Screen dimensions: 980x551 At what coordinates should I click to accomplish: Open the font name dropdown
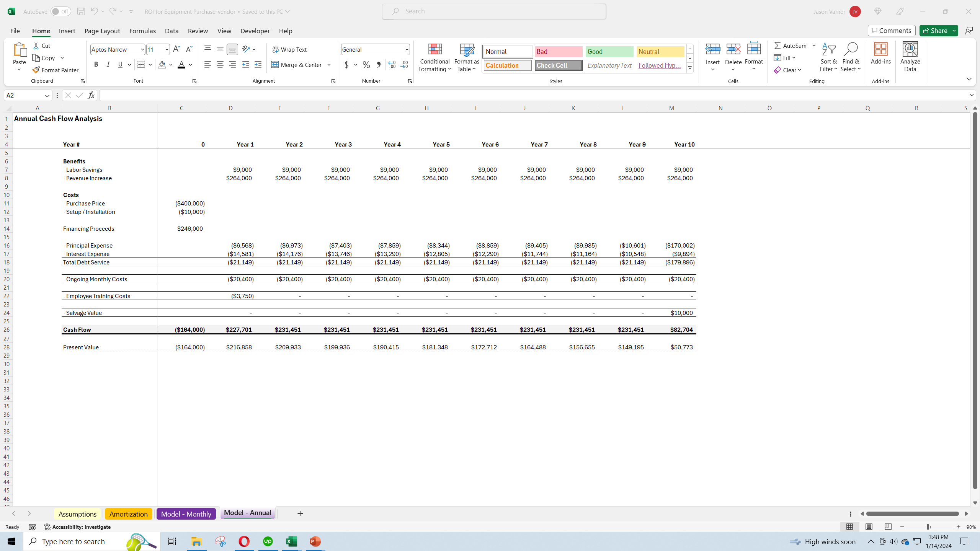pyautogui.click(x=141, y=49)
